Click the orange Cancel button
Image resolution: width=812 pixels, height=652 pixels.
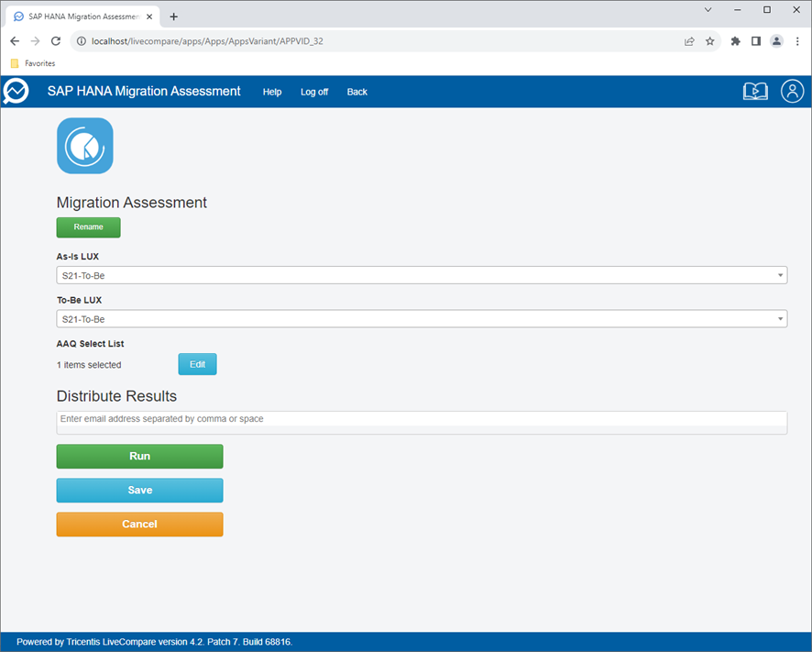(x=140, y=524)
